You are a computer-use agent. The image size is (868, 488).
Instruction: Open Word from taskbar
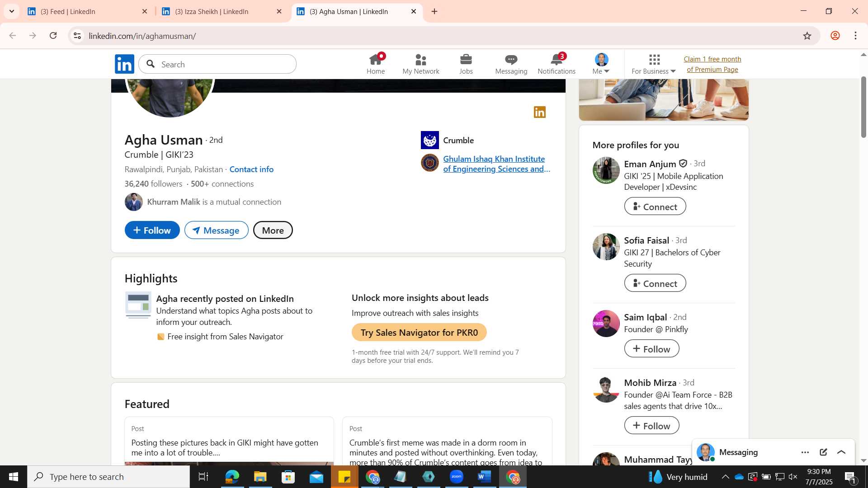click(x=485, y=477)
